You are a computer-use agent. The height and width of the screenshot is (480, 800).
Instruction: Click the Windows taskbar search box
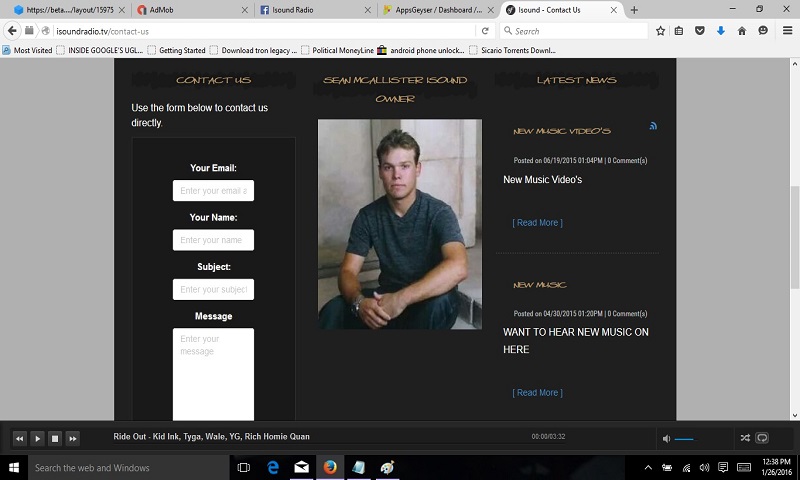coord(130,468)
